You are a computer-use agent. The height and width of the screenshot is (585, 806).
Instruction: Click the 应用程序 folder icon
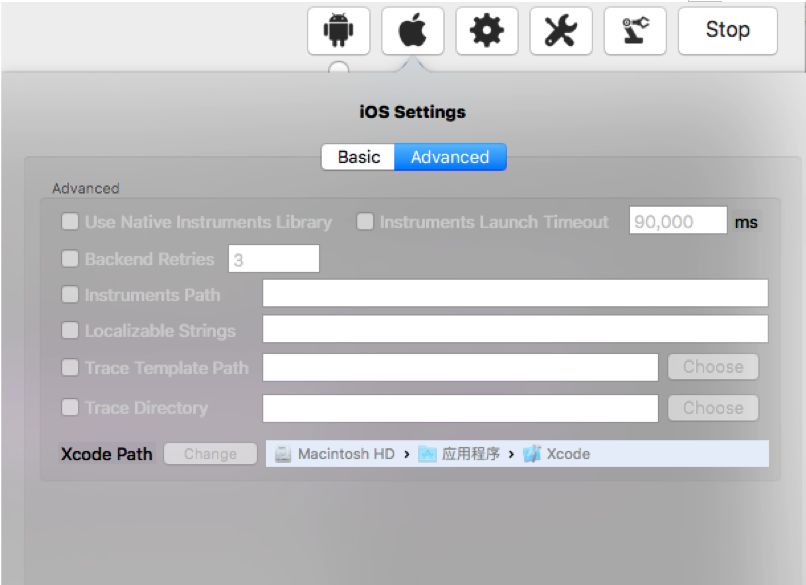(427, 454)
